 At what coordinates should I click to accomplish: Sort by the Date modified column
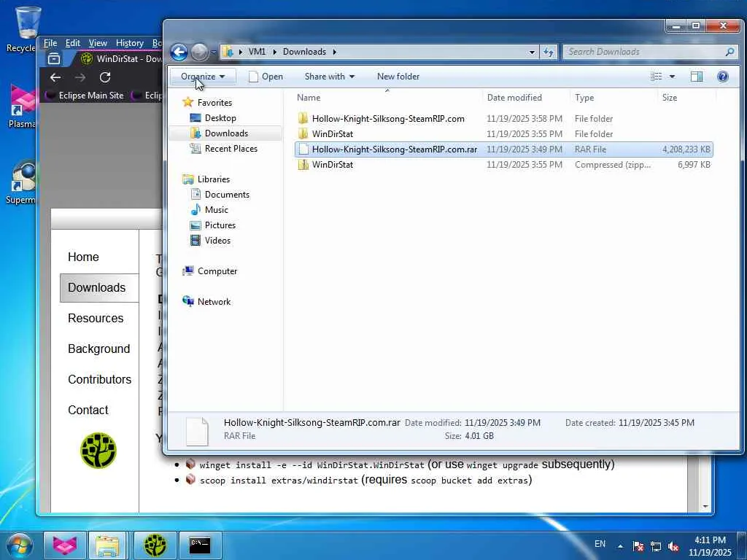coord(525,97)
